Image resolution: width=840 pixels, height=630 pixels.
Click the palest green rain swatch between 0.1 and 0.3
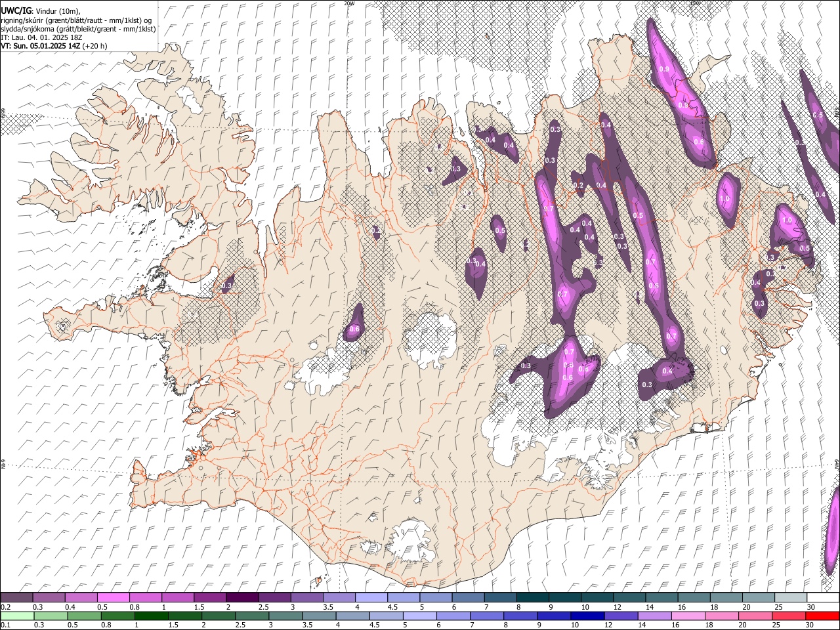pyautogui.click(x=17, y=616)
